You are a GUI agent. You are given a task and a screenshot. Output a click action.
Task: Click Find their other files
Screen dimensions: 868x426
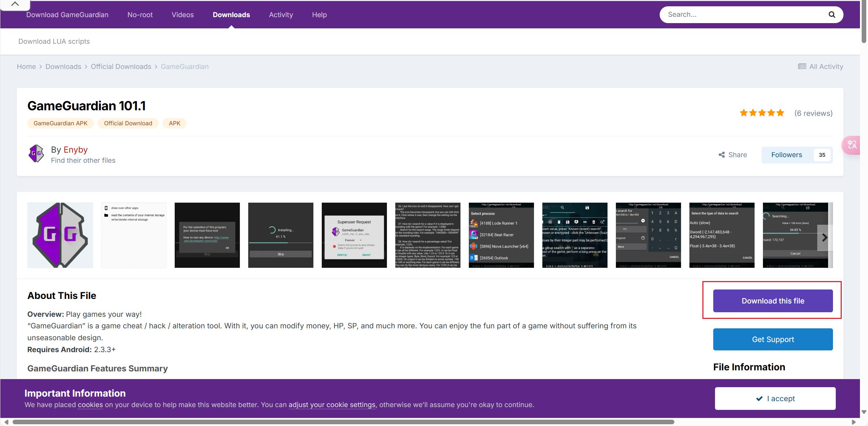(x=83, y=160)
